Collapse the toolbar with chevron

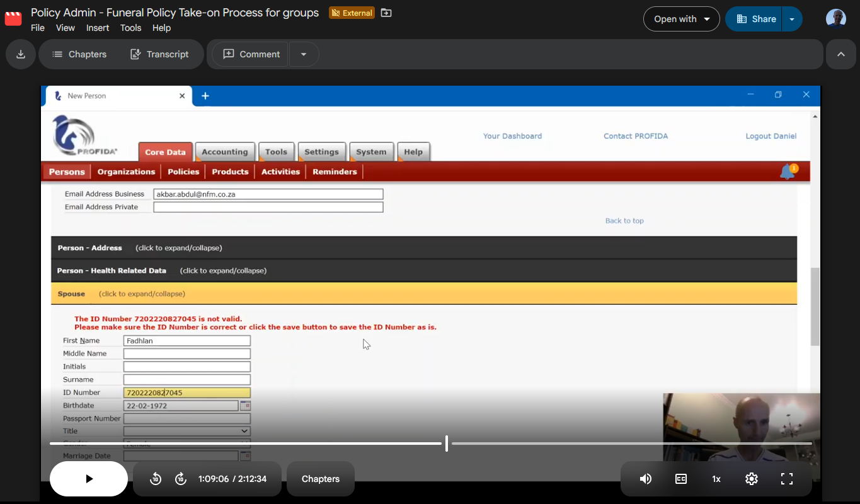point(841,54)
